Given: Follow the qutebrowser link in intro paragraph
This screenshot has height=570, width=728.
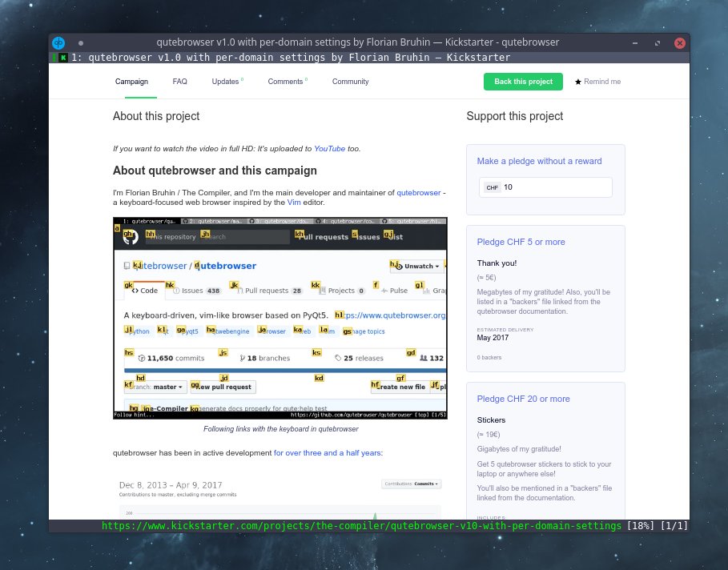Looking at the screenshot, I should coord(418,193).
